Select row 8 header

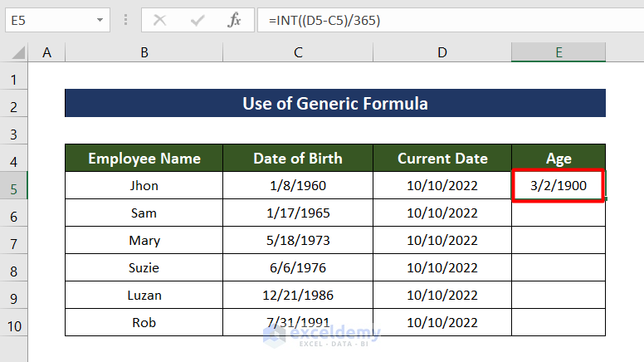tap(13, 271)
